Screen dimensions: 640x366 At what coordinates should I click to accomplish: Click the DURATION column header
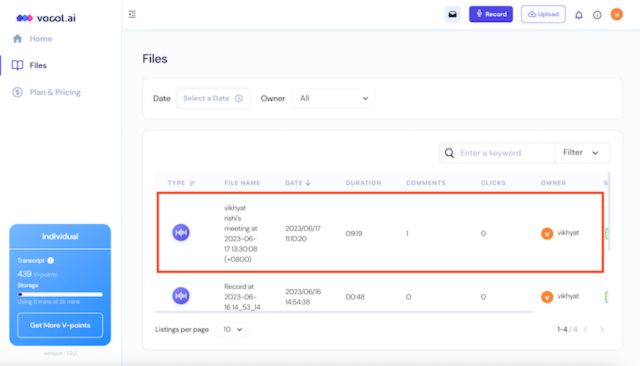click(363, 183)
